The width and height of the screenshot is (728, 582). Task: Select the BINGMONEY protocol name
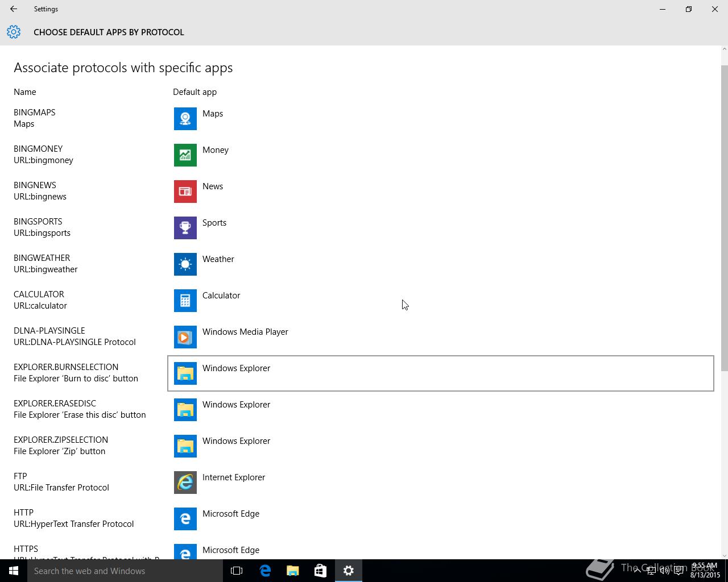[38, 149]
